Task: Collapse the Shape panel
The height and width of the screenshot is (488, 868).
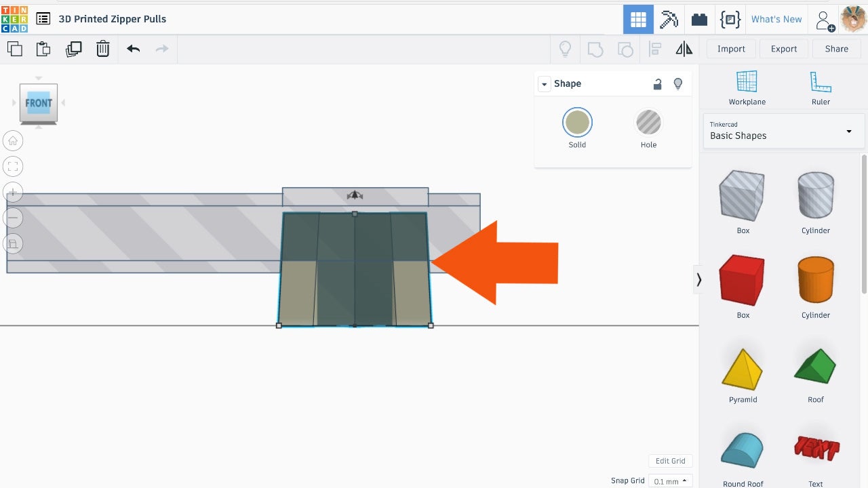Action: [x=544, y=84]
